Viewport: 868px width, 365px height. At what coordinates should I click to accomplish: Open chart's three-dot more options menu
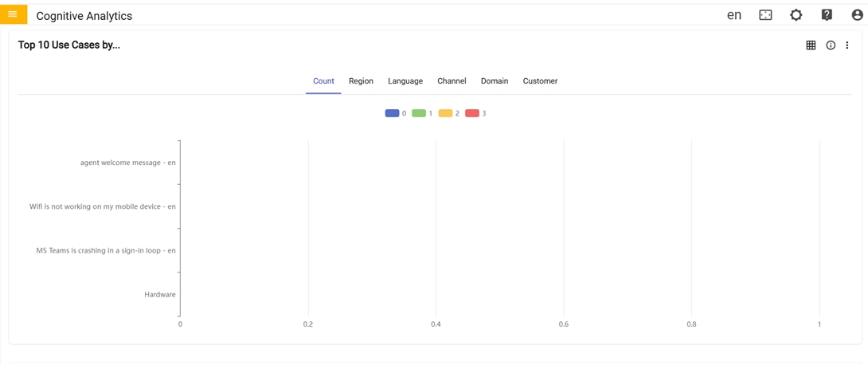click(847, 45)
